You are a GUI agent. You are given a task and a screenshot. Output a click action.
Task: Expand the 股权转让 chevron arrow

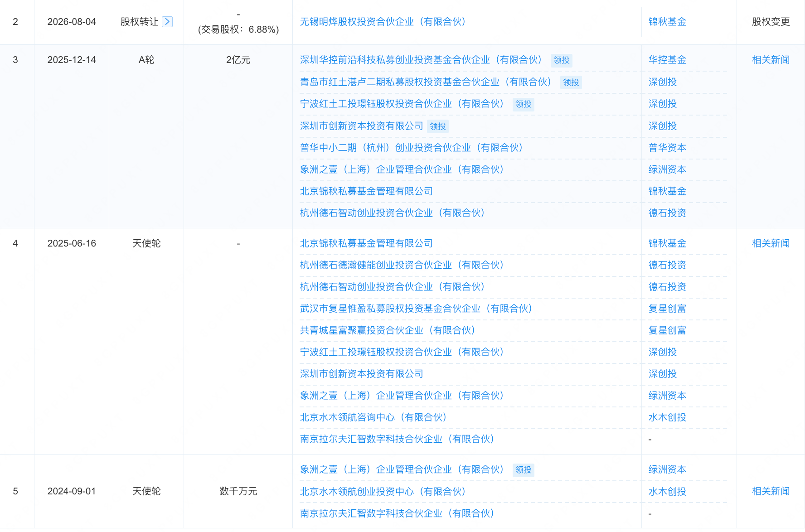(x=167, y=22)
